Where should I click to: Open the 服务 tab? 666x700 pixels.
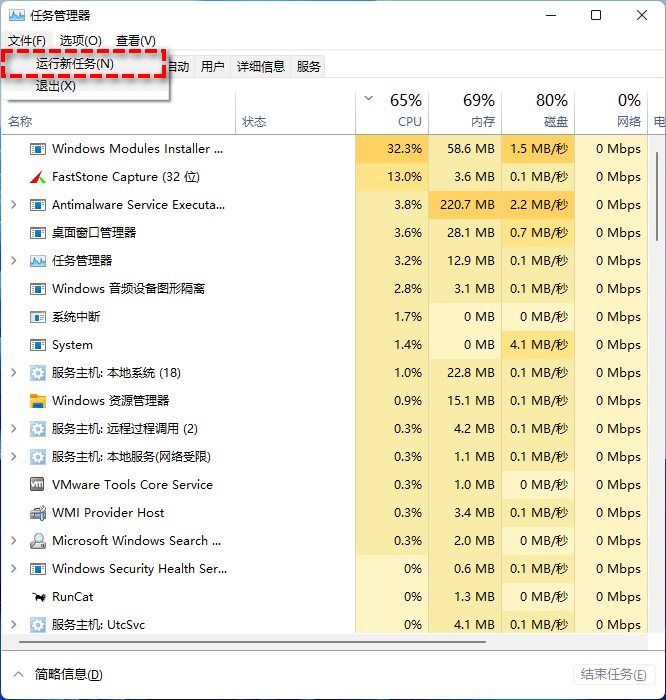(x=309, y=67)
